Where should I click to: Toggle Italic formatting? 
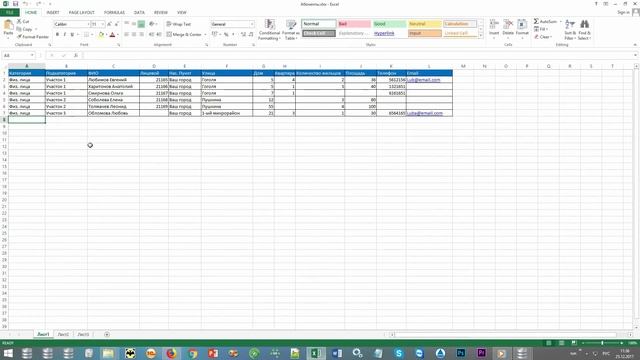64,35
